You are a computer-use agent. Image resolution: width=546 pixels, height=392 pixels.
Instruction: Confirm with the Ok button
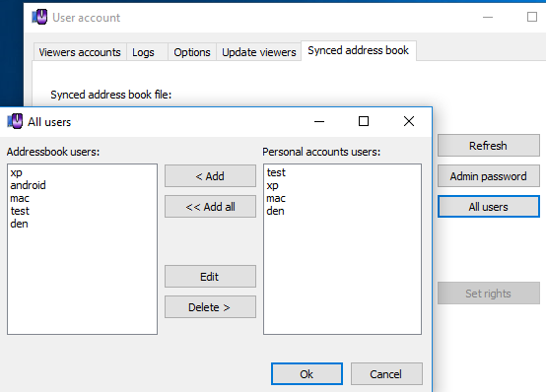coord(307,374)
